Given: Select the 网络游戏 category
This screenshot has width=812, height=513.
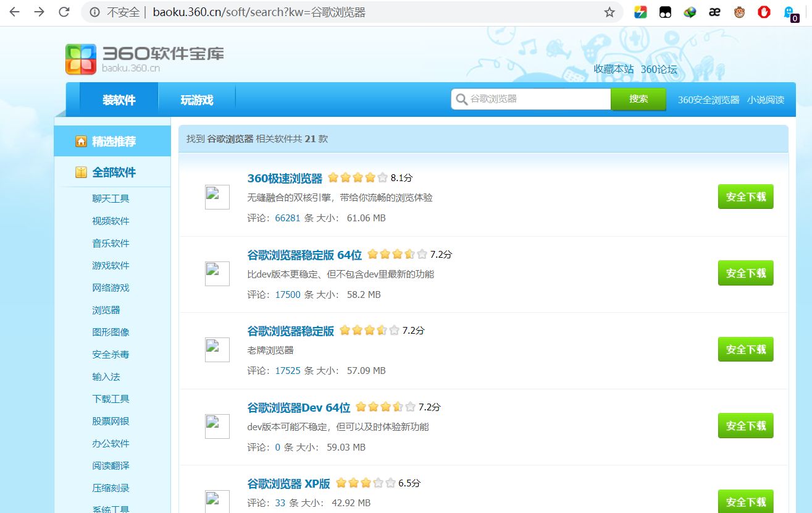Looking at the screenshot, I should (111, 287).
